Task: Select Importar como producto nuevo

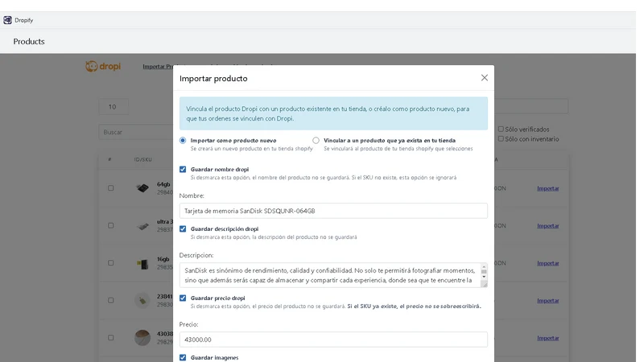Action: tap(183, 140)
